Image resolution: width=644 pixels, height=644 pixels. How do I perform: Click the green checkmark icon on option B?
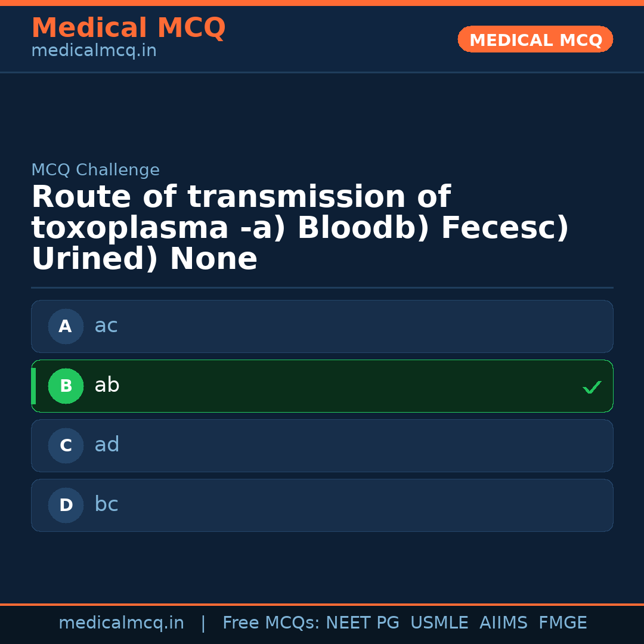592,387
